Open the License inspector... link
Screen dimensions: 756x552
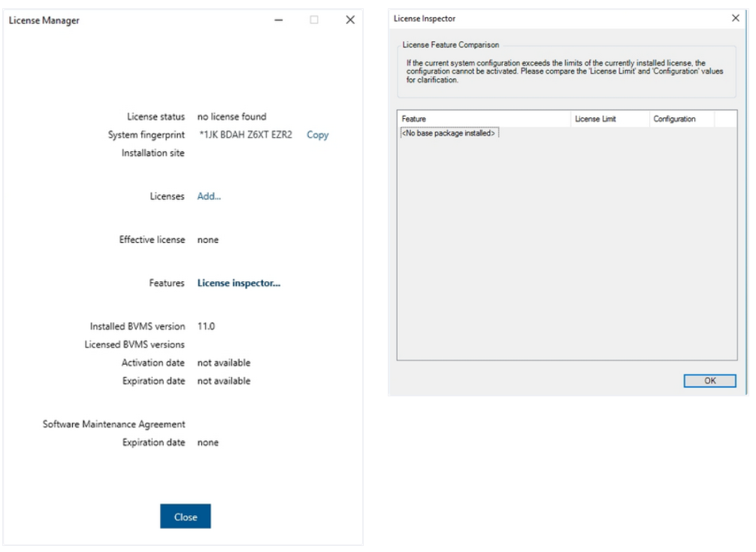pos(239,284)
